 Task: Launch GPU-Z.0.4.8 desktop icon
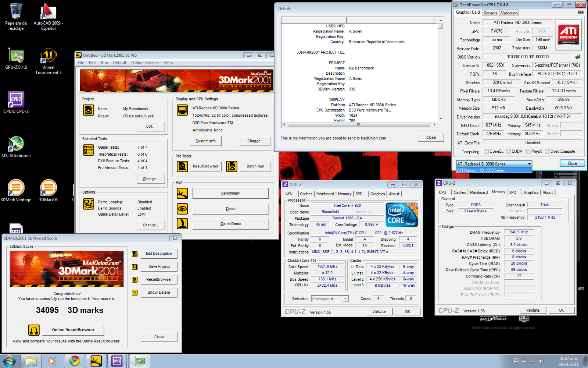pyautogui.click(x=16, y=59)
